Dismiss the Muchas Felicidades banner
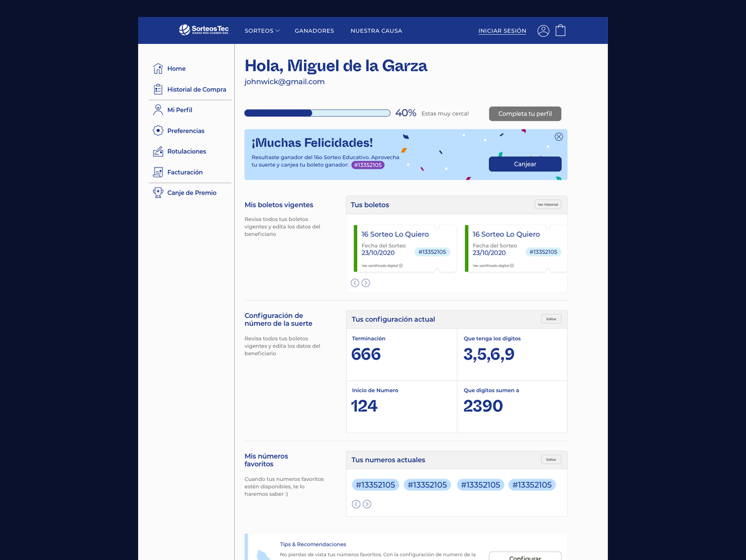Screen dimensions: 746x560 tap(558, 137)
